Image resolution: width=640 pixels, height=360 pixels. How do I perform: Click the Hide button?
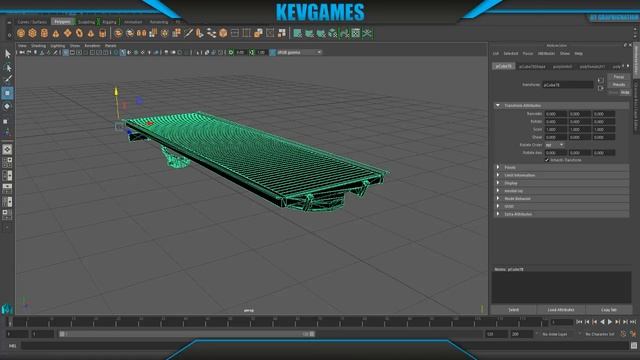click(x=625, y=93)
